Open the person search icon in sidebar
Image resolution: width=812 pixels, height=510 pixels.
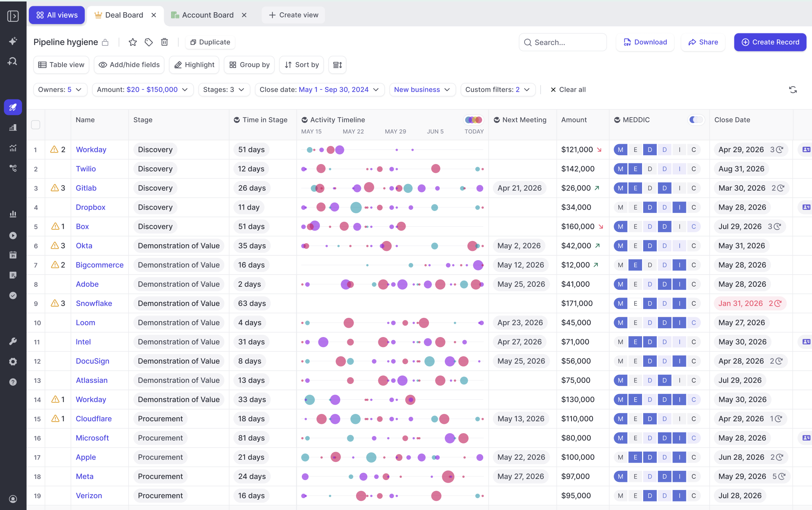tap(13, 61)
